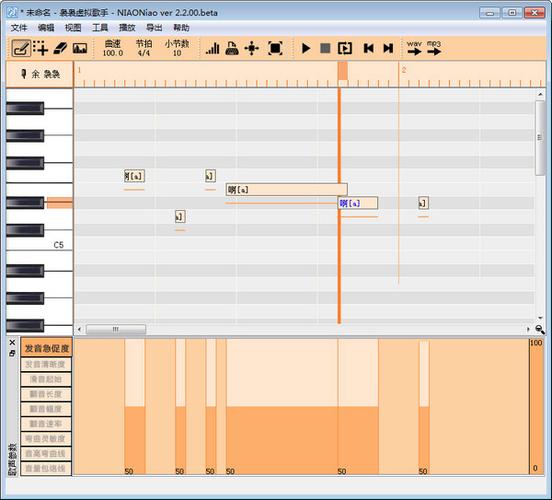Jump to the start with skip-back button
This screenshot has height=500, width=552.
coord(369,48)
